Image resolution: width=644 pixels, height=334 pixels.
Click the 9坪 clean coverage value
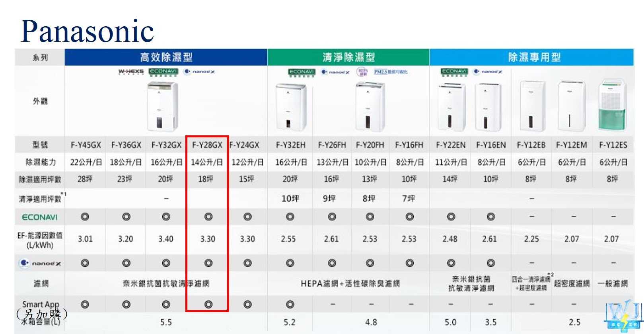coord(329,198)
